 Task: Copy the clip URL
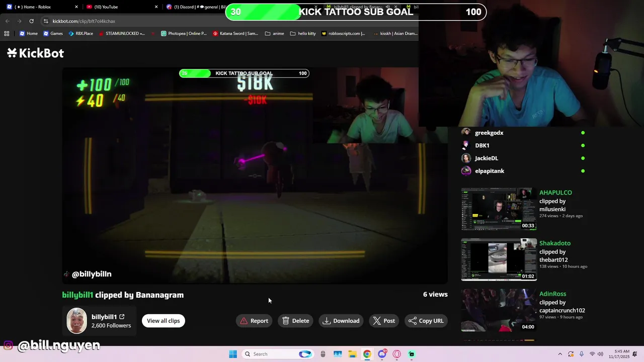pyautogui.click(x=426, y=321)
